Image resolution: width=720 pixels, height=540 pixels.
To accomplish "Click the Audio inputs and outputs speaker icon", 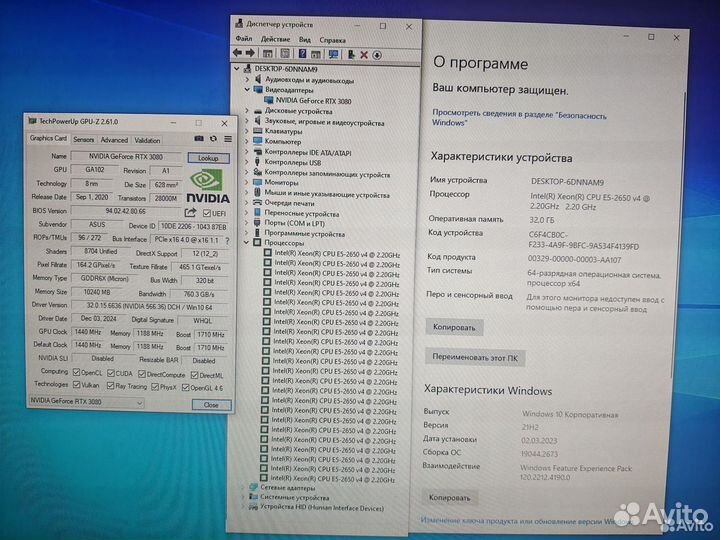I will [258, 79].
